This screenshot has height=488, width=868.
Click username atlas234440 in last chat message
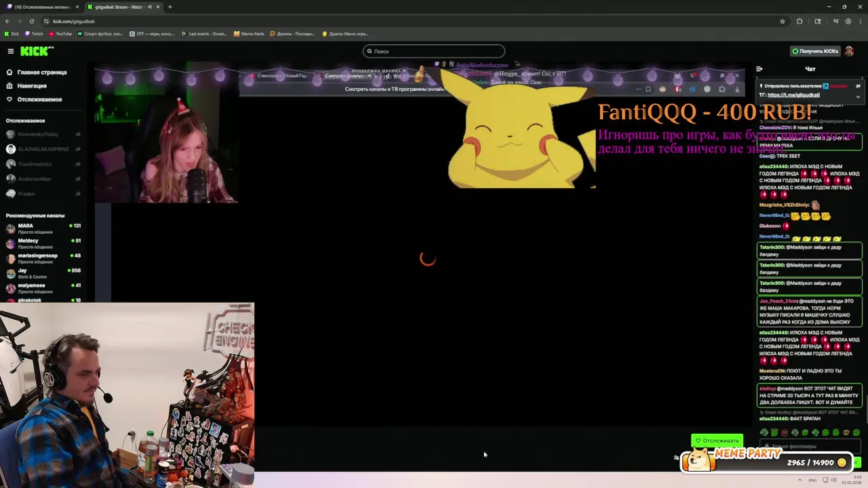[774, 418]
